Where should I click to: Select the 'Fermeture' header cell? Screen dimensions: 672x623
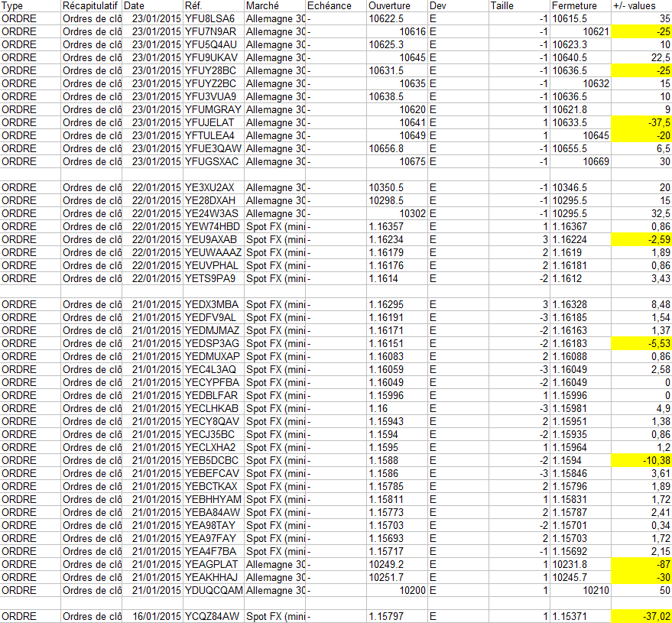tap(581, 6)
